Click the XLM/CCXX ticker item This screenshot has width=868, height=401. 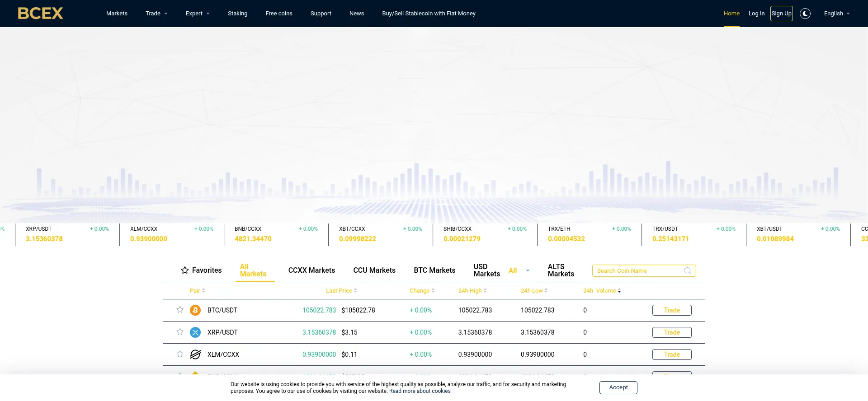(172, 234)
